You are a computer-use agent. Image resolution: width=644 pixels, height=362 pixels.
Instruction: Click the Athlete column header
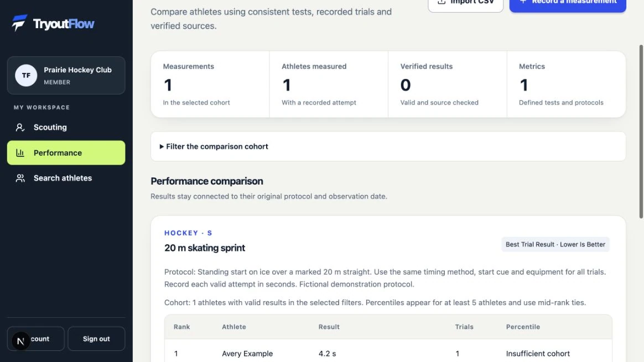[234, 327]
